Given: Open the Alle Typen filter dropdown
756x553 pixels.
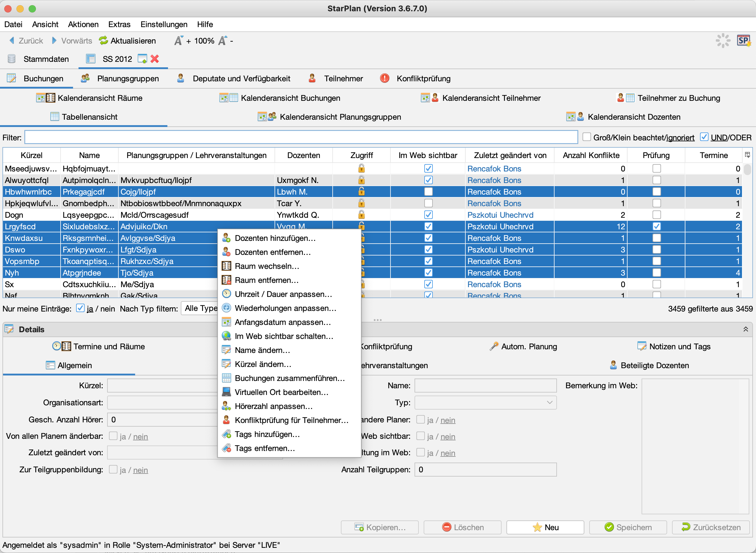Looking at the screenshot, I should pos(200,308).
